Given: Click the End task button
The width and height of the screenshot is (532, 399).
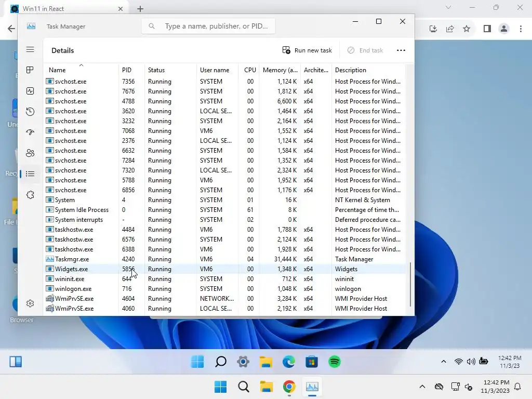Looking at the screenshot, I should pos(365,50).
